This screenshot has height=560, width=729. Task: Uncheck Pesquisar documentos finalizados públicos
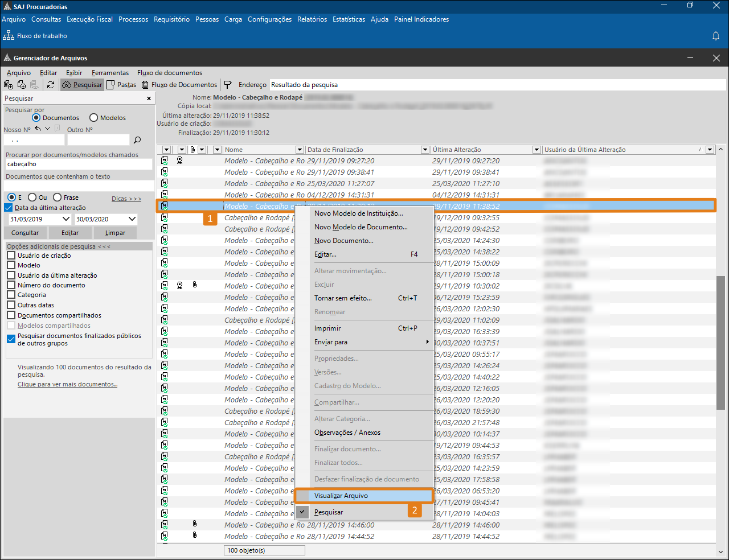point(11,339)
